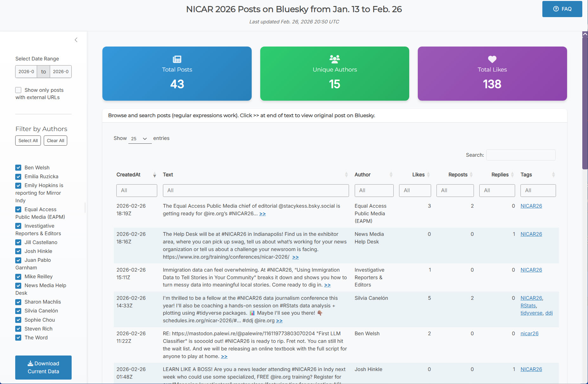Click the Unique Authors people icon
The width and height of the screenshot is (588, 384).
[334, 59]
